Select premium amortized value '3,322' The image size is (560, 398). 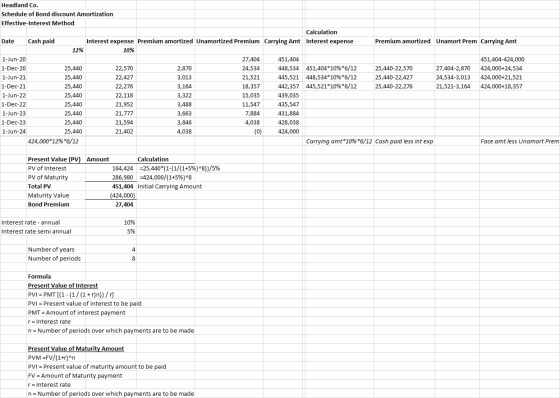tap(184, 95)
